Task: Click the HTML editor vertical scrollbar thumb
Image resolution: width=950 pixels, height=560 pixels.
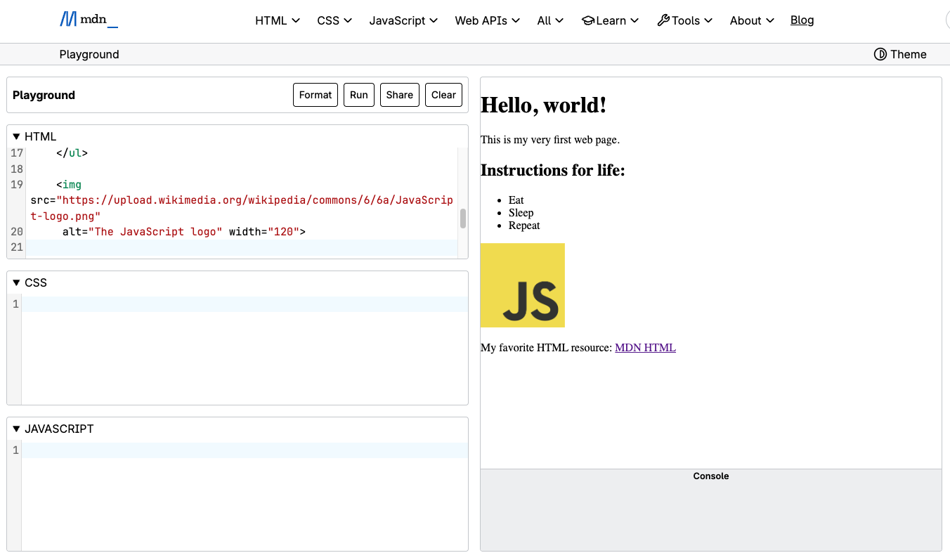Action: tap(463, 219)
